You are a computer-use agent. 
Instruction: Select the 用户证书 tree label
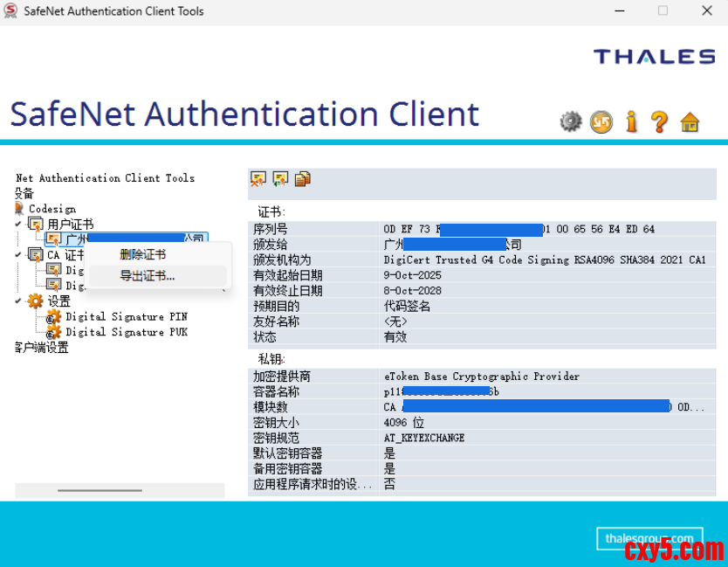coord(71,224)
